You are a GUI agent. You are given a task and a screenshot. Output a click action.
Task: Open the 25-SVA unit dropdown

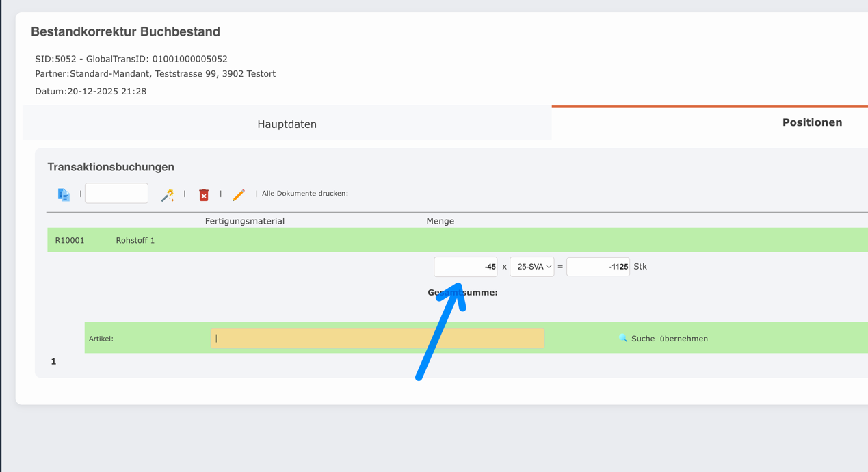point(532,267)
